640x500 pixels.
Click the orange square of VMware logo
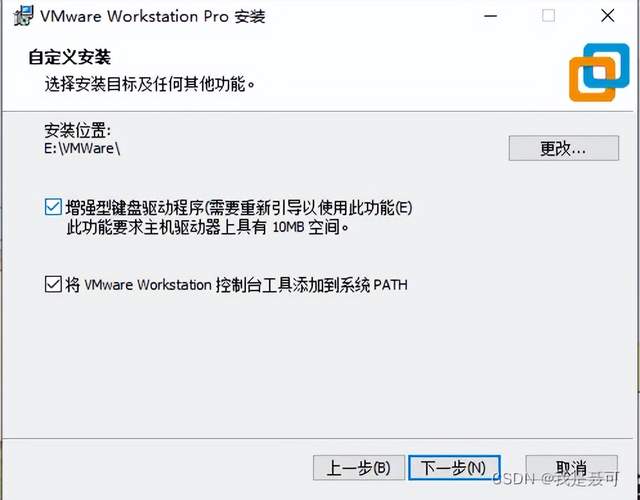pos(592,79)
